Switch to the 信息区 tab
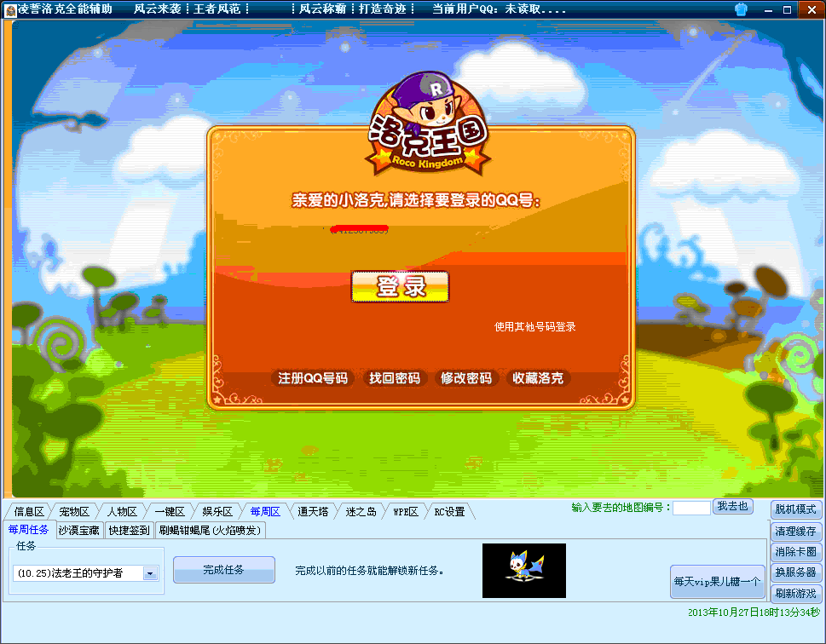Viewport: 826px width, 644px height. pyautogui.click(x=29, y=511)
